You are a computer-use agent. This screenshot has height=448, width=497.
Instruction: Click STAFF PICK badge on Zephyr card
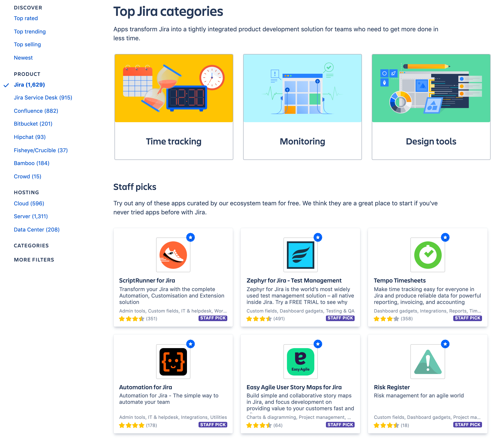(x=340, y=318)
